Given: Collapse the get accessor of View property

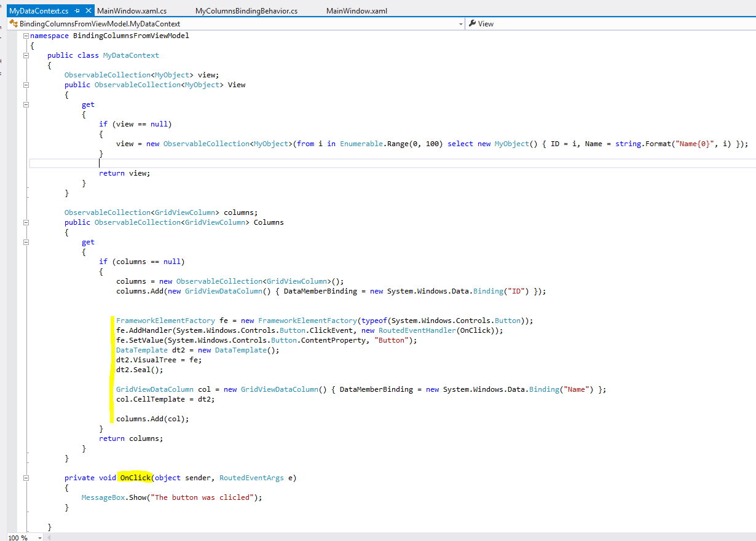Looking at the screenshot, I should point(26,104).
